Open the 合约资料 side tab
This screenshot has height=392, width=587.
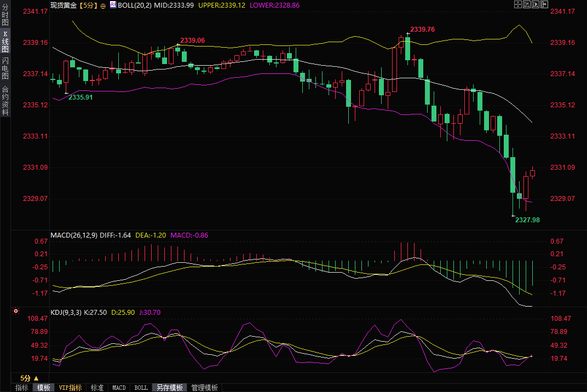click(5, 101)
